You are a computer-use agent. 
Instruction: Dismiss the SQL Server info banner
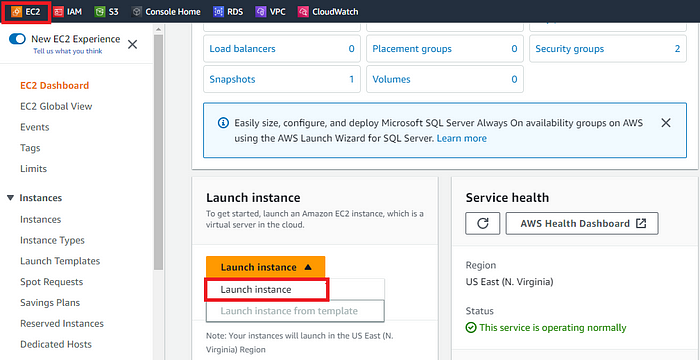666,123
